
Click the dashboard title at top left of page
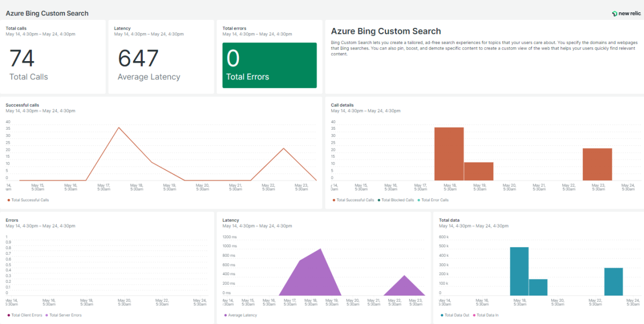pyautogui.click(x=47, y=13)
